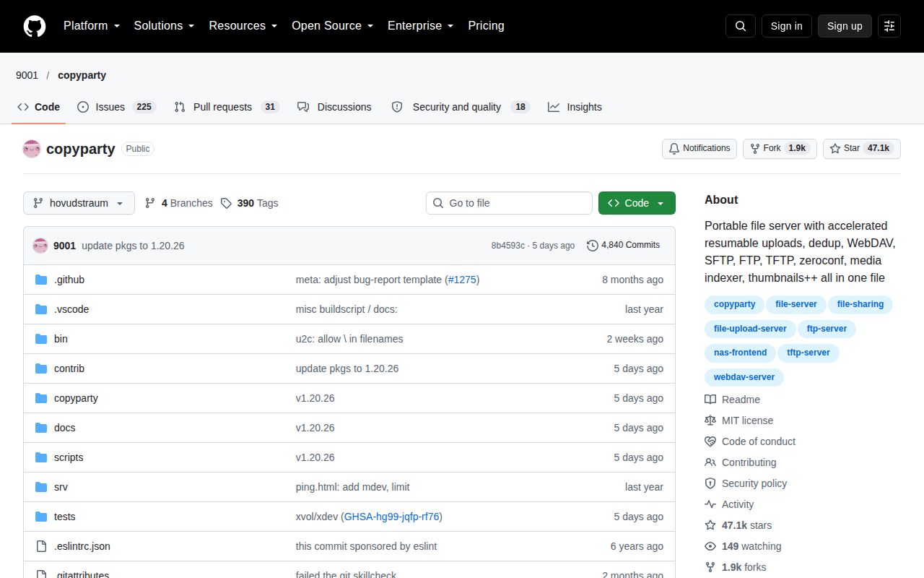Open the #1275 issue link

point(462,280)
